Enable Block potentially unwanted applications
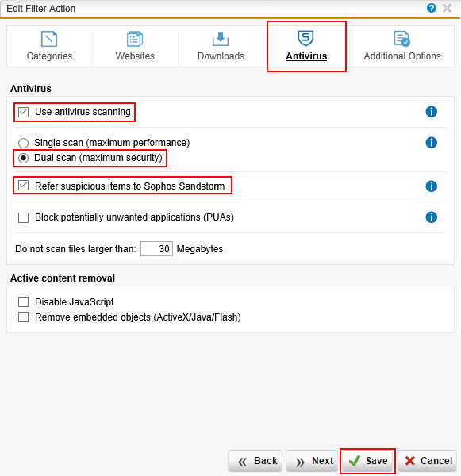 click(x=23, y=217)
